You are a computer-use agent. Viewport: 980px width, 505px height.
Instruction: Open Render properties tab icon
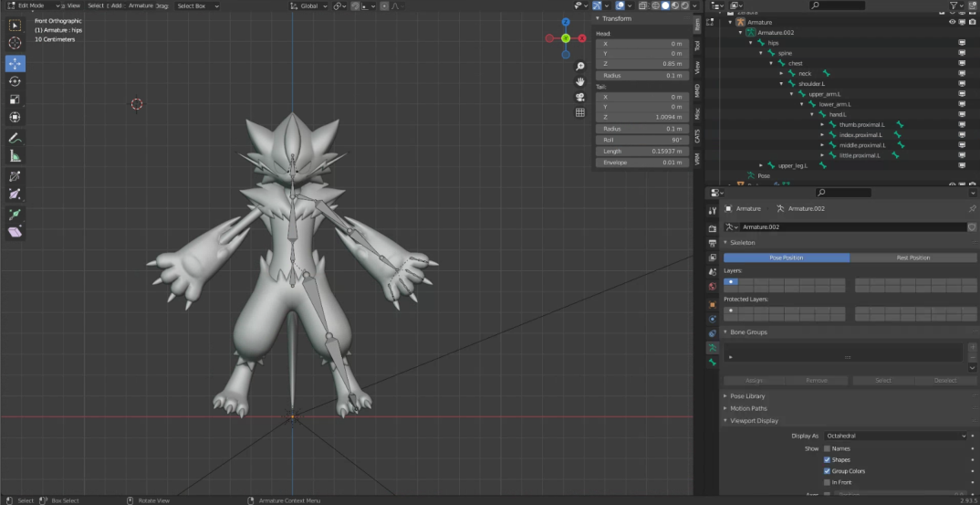coord(713,229)
